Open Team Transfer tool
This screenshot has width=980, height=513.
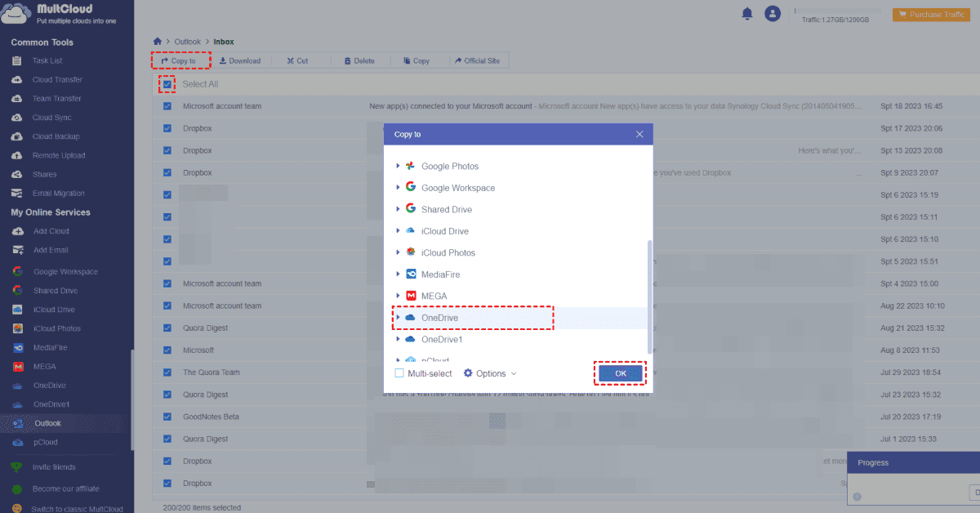pos(56,99)
